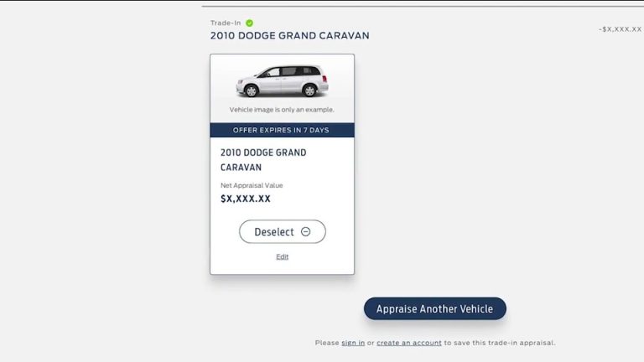Click the Offer Expires in 7 Days banner
The height and width of the screenshot is (362, 644).
(282, 130)
